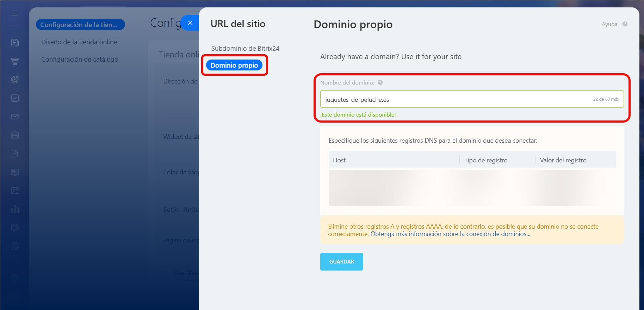The image size is (644, 310).
Task: Open Diseño de la tienda online
Action: coord(79,42)
